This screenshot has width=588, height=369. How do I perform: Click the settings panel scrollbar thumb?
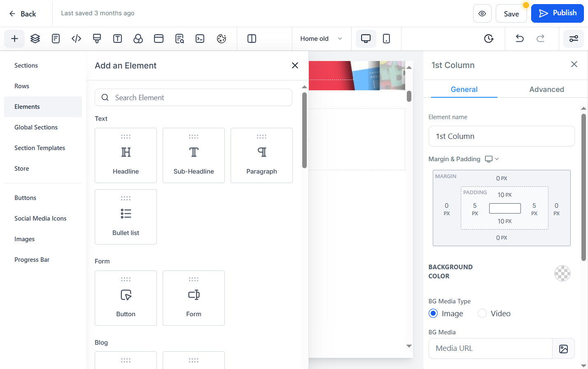[583, 187]
